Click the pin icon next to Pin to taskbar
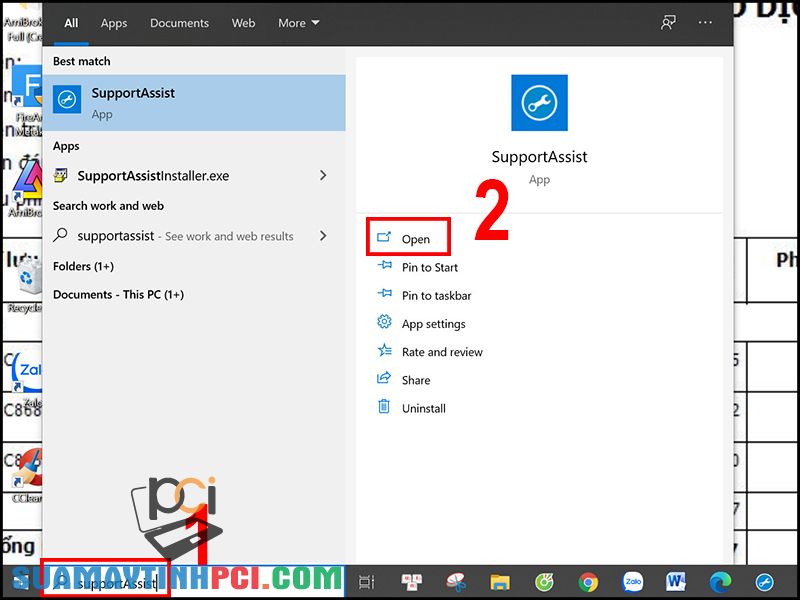This screenshot has height=600, width=800. [x=384, y=294]
